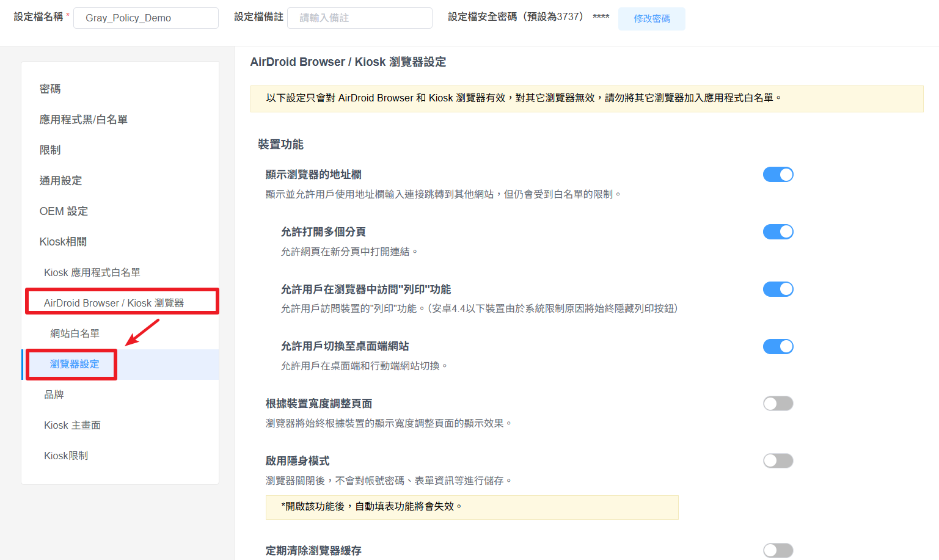Toggle 顯示瀏覽器的地址欄 switch
The image size is (939, 560).
[x=778, y=175]
